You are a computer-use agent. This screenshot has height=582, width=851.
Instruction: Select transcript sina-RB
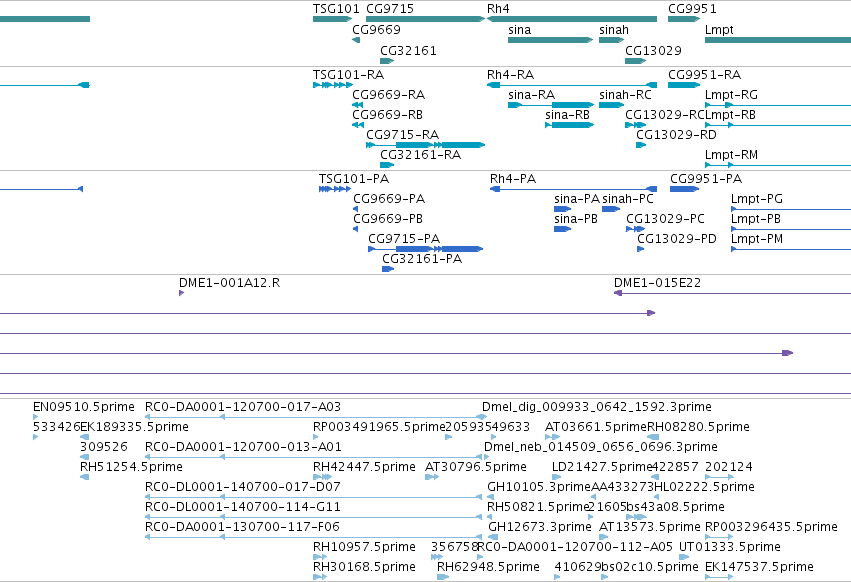point(569,125)
